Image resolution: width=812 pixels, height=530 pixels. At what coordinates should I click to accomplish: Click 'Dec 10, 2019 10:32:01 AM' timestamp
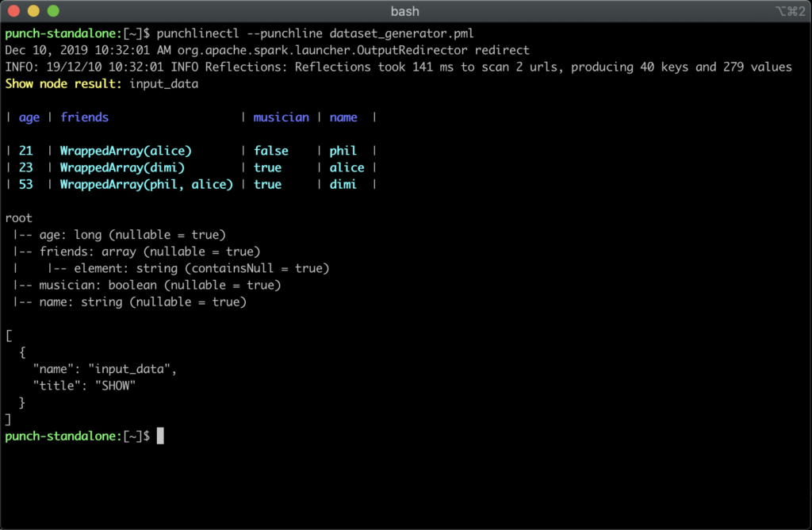point(88,50)
